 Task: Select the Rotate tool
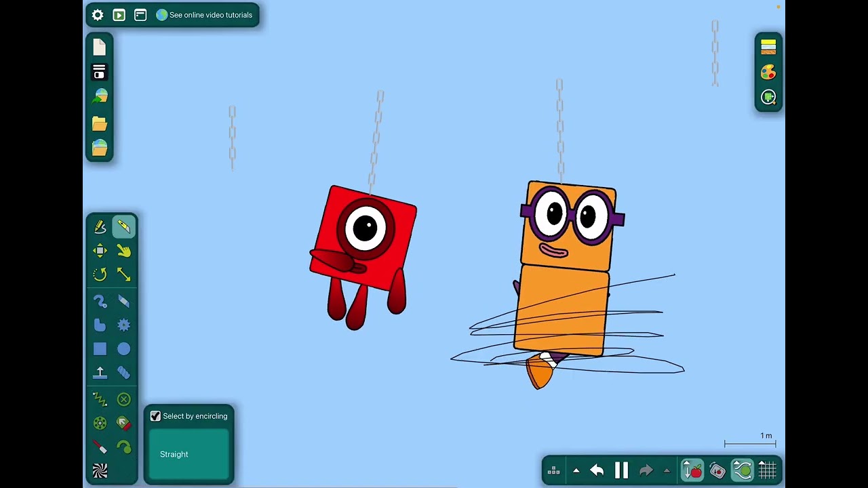(100, 274)
